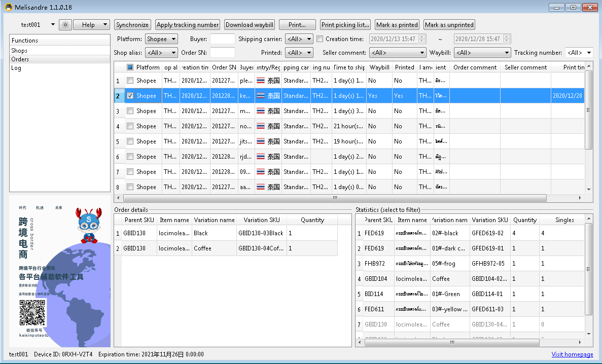Screen dimensions: 602x364
Task: Uncheck the selected row 2 order checkbox
Action: click(130, 96)
